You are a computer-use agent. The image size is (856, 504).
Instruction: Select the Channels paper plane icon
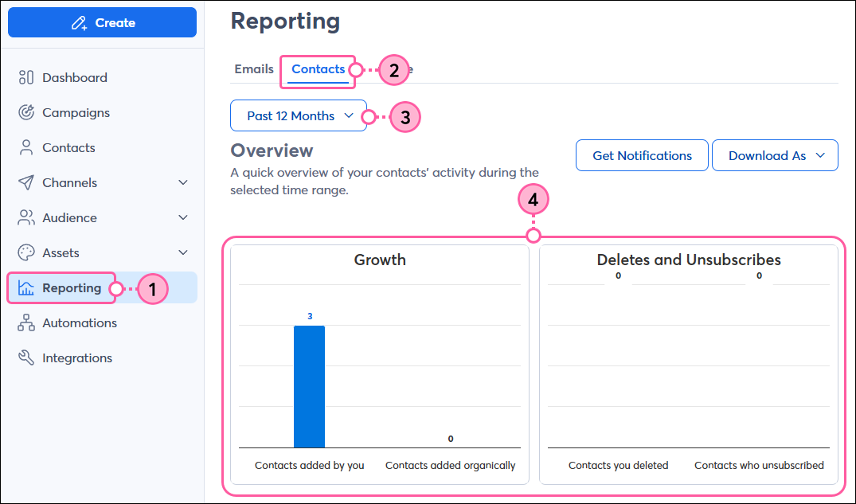pyautogui.click(x=25, y=182)
